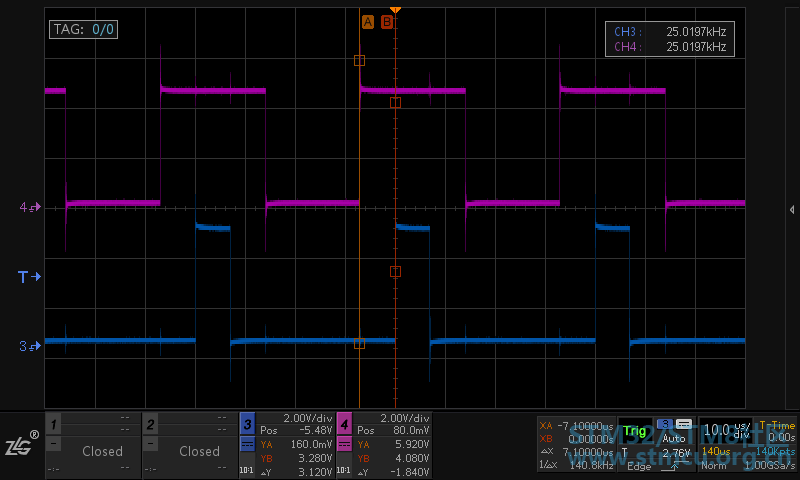
Task: Click the 140us acquisition window value
Action: [716, 451]
